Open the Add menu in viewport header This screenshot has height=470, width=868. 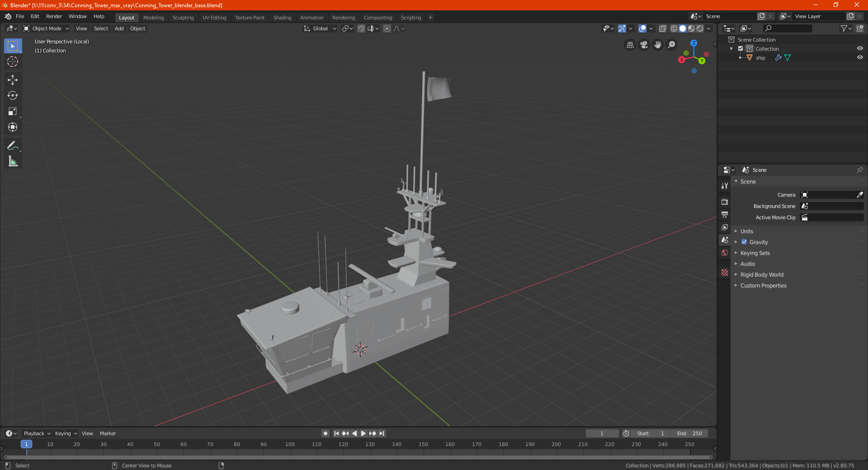coord(119,28)
